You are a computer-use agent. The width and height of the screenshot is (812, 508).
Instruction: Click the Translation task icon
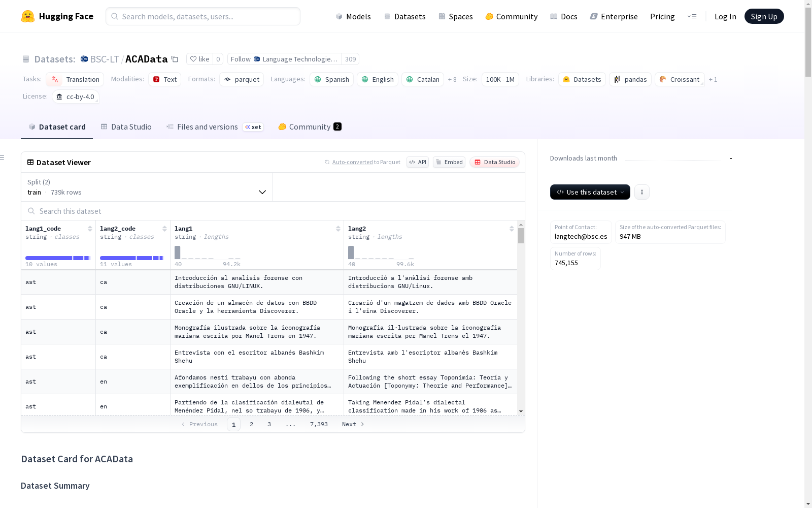click(55, 79)
